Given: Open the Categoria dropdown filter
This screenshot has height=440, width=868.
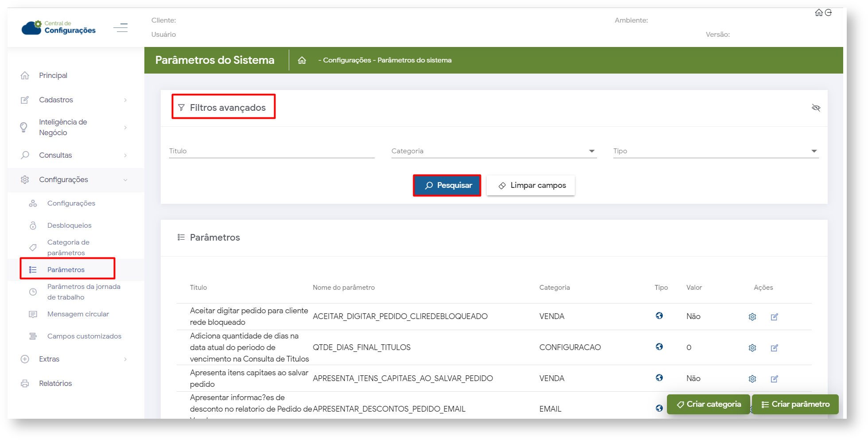Looking at the screenshot, I should tap(493, 151).
